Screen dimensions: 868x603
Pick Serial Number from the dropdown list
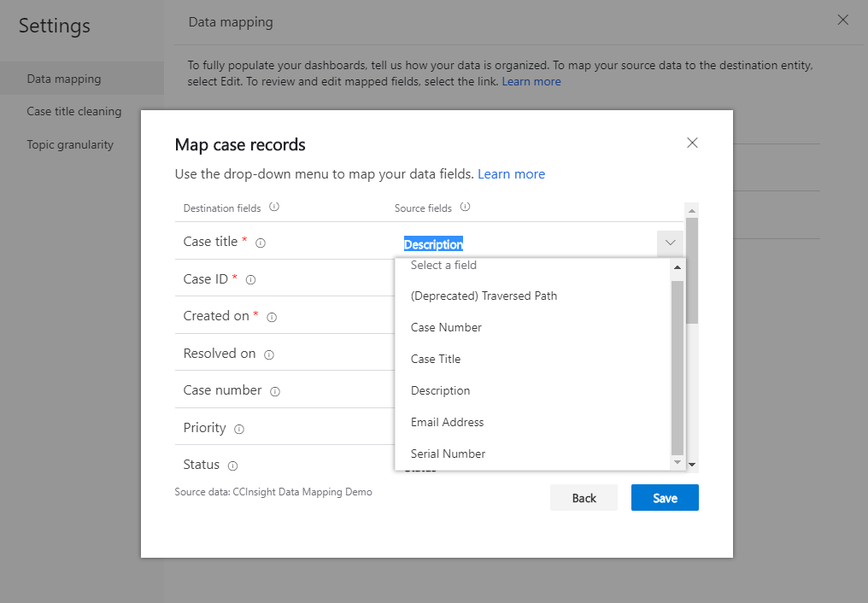448,454
